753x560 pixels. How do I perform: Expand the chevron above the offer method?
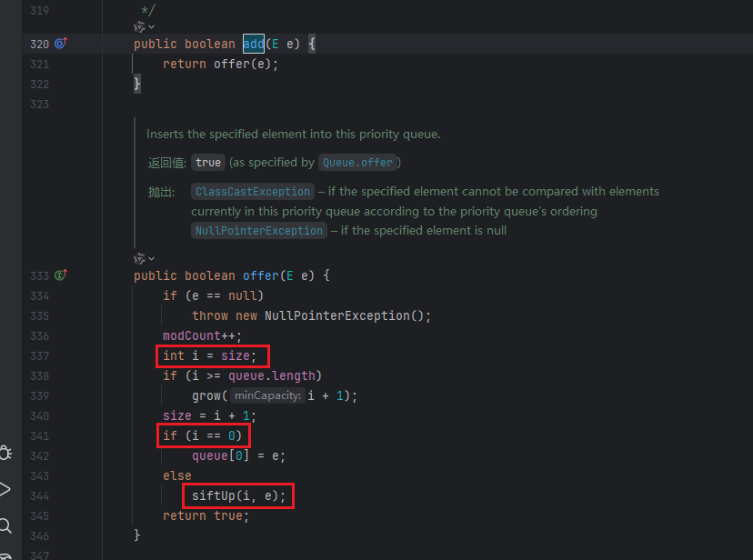point(152,258)
